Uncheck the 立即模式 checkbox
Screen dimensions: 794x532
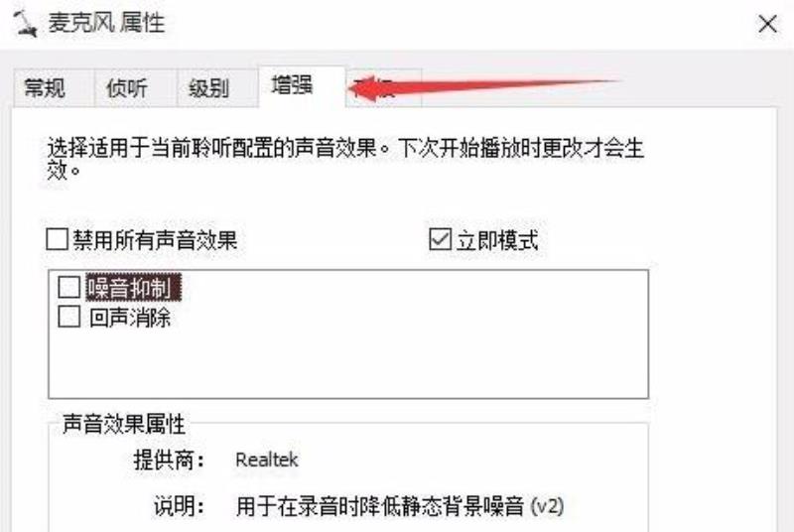tap(440, 239)
